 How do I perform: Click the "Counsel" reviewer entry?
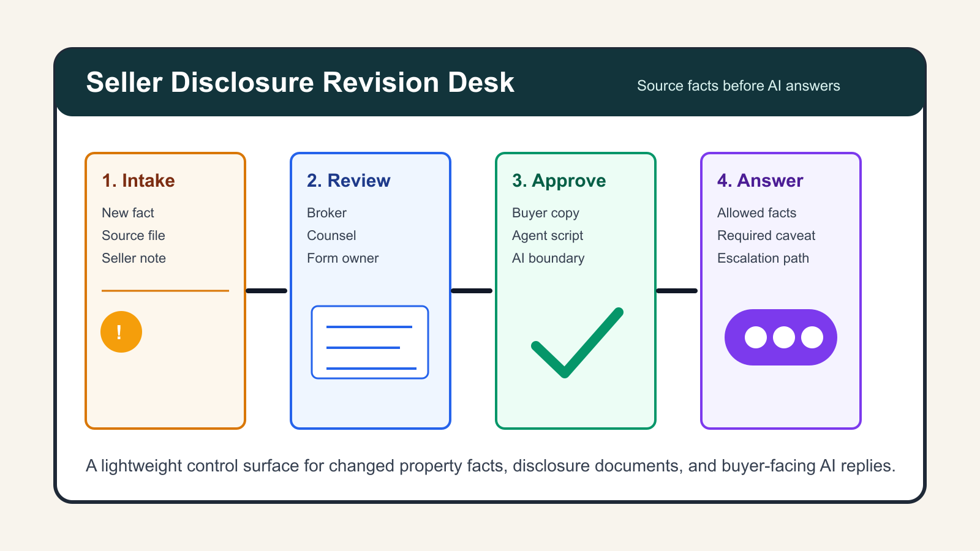(x=331, y=236)
